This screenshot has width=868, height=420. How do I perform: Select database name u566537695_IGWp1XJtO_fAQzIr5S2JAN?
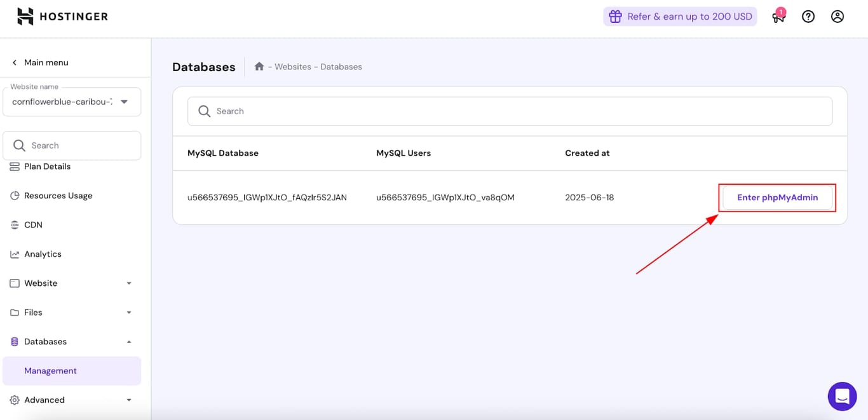267,198
